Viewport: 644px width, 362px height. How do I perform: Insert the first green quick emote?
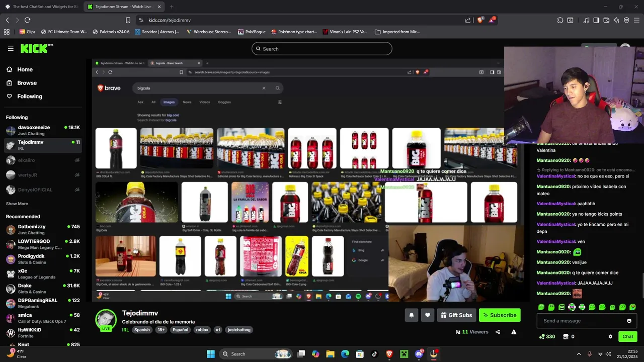(541, 307)
